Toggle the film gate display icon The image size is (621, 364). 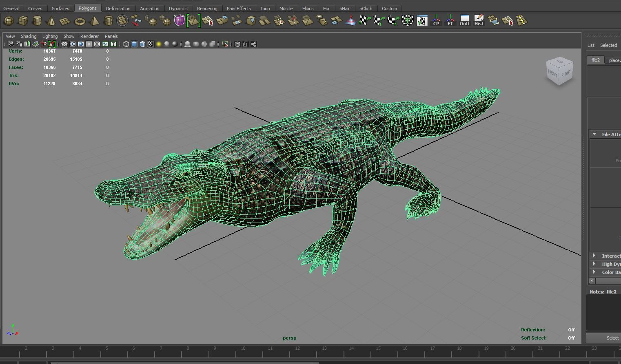pyautogui.click(x=73, y=44)
